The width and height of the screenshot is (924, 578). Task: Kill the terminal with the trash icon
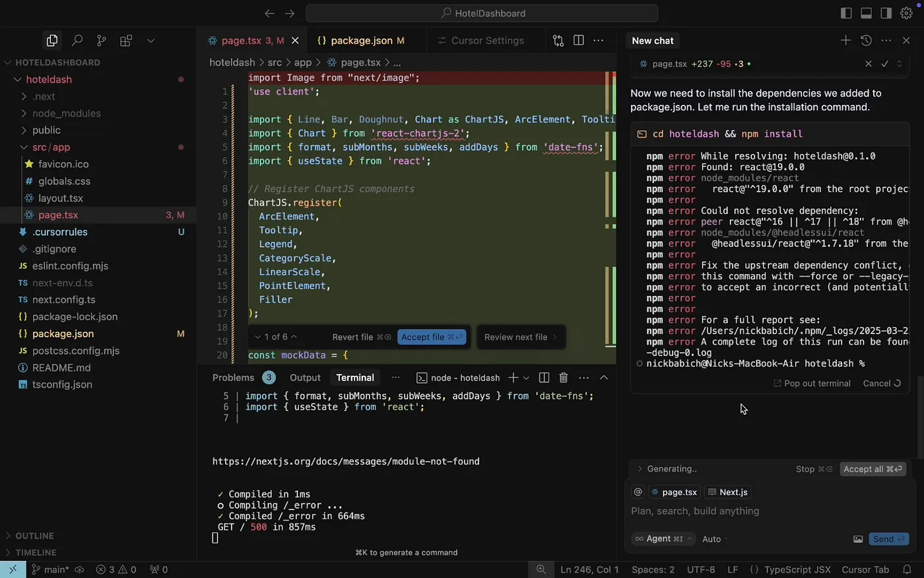[563, 377]
